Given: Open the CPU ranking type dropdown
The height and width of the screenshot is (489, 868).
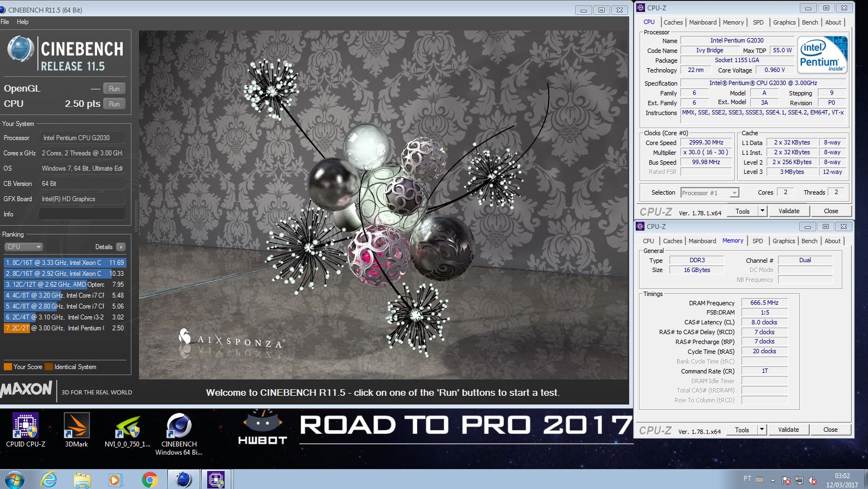Looking at the screenshot, I should coord(23,247).
